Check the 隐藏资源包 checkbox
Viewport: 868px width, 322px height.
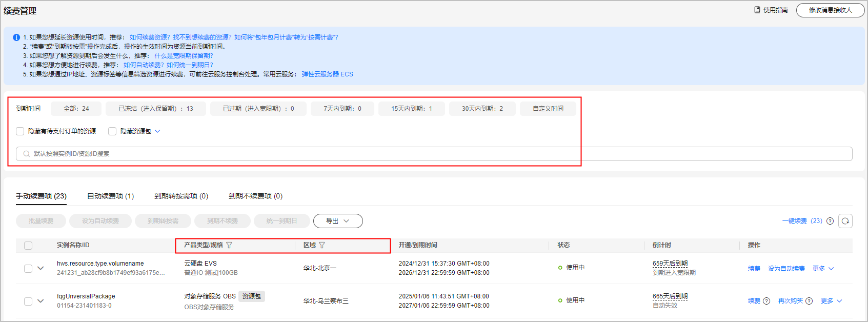click(x=112, y=131)
